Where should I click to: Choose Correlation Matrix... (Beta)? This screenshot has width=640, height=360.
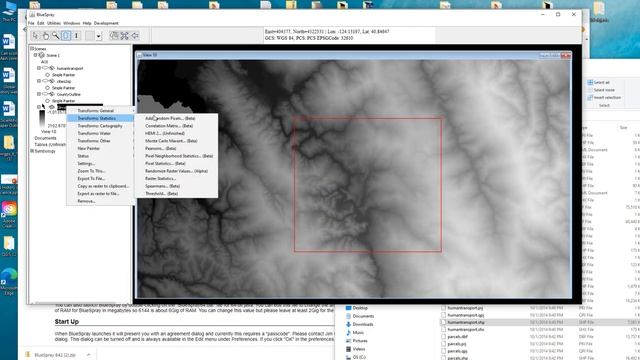[176, 126]
